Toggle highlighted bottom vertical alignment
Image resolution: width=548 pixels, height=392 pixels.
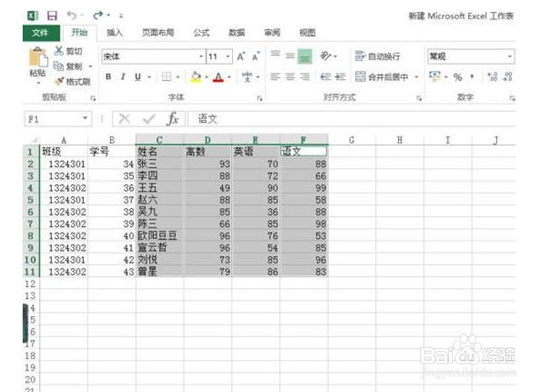304,56
